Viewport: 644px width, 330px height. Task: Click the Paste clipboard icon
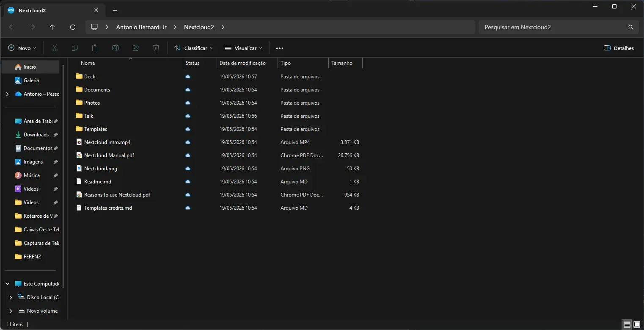tap(95, 48)
